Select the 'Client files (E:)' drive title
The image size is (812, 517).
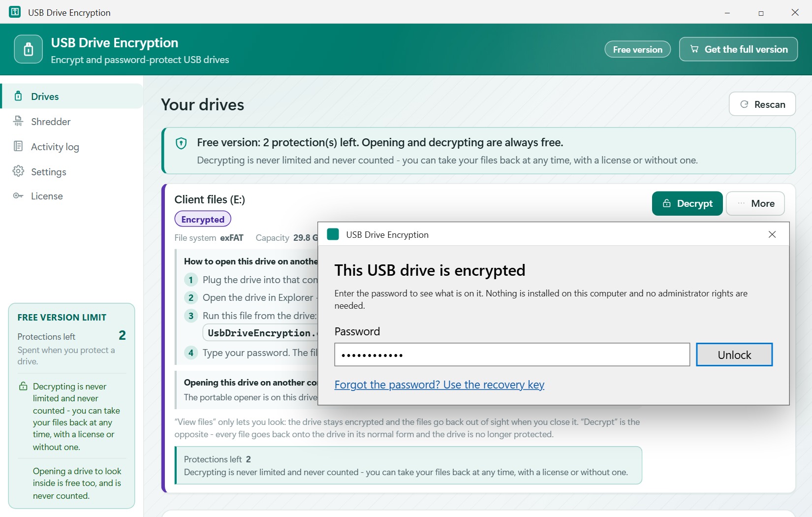210,199
